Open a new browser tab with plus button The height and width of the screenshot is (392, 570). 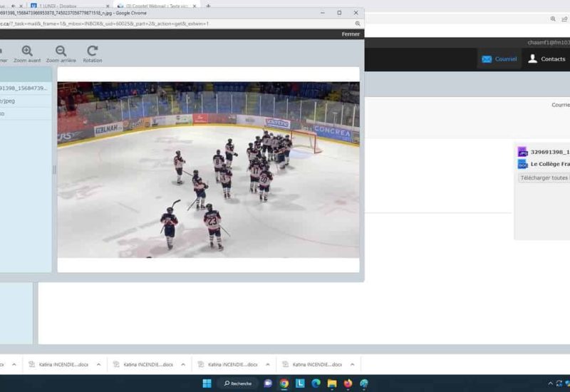coord(208,6)
